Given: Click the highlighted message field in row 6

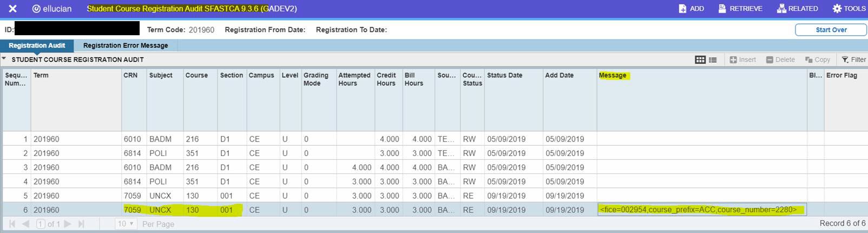Looking at the screenshot, I should pos(701,210).
